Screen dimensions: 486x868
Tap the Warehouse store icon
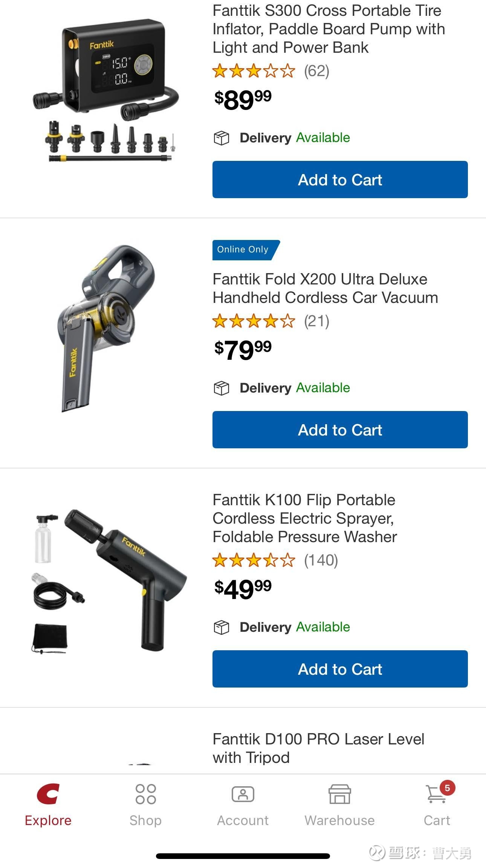point(339,794)
